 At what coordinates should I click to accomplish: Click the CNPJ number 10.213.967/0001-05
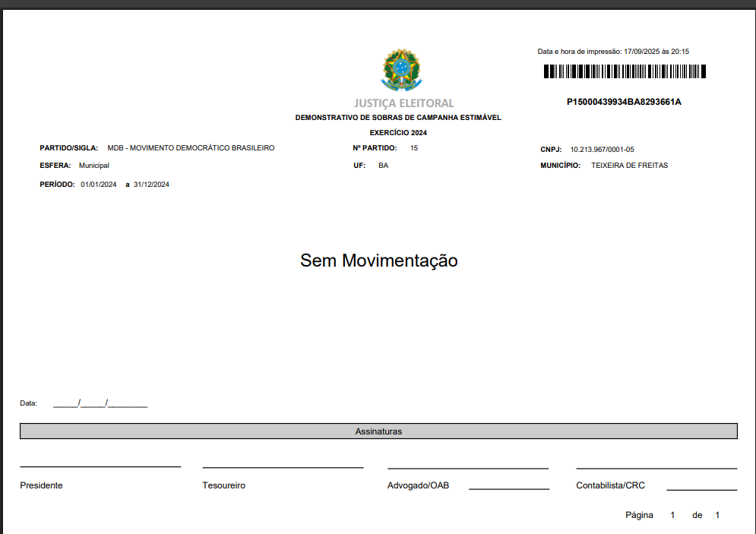pos(602,150)
